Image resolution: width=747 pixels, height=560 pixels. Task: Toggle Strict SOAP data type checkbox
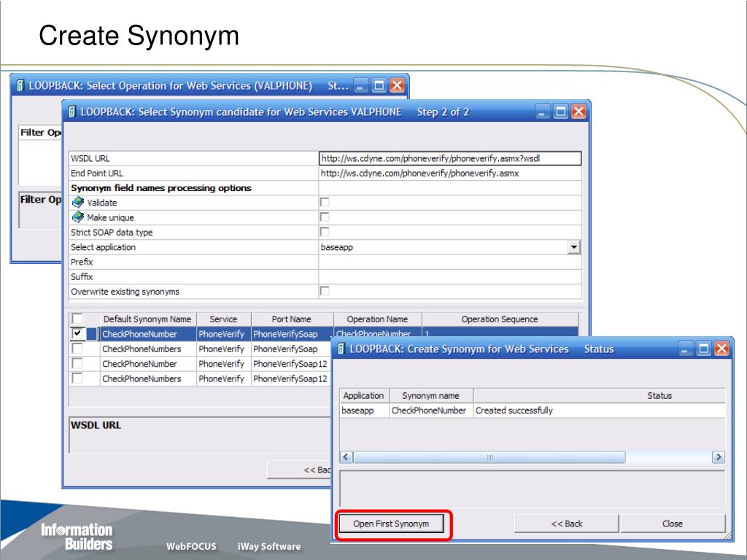point(325,232)
